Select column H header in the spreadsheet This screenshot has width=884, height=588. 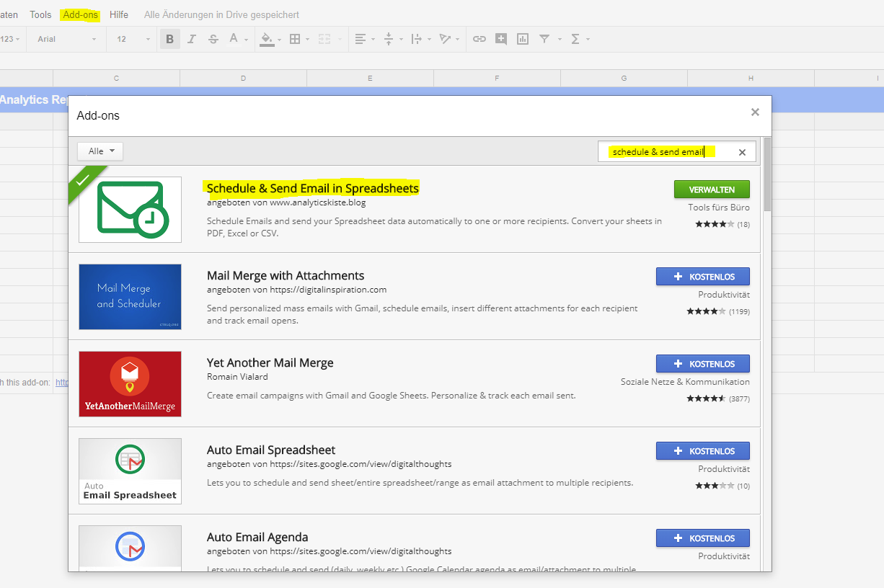click(751, 78)
